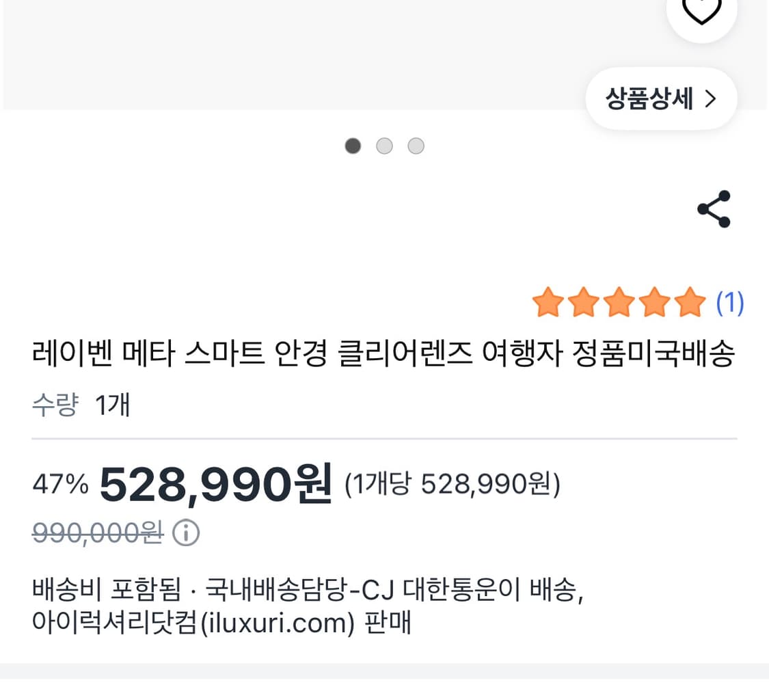Click the second carousel position indicator
This screenshot has width=769, height=700.
pyautogui.click(x=384, y=146)
